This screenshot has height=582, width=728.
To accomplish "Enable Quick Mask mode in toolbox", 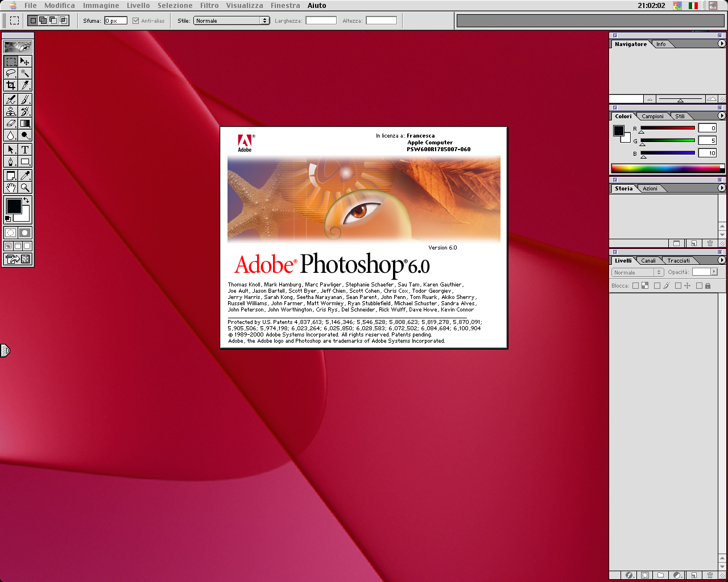I will [x=25, y=232].
